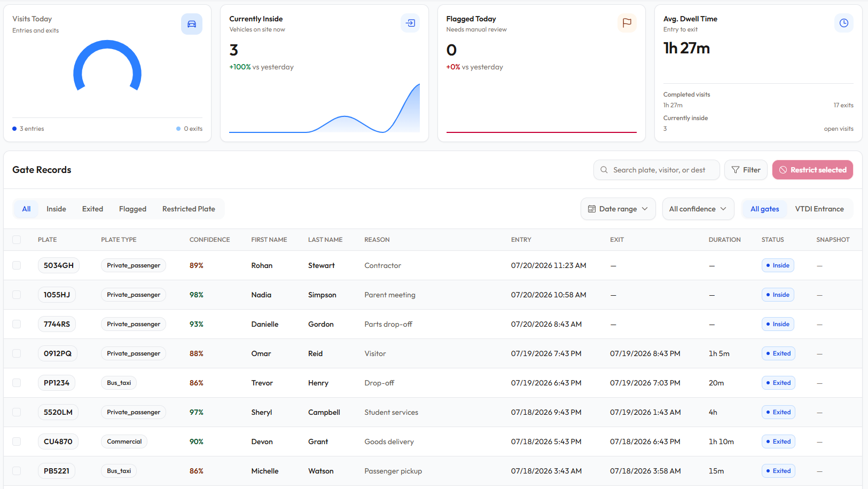The width and height of the screenshot is (868, 489).
Task: Toggle the select-all checkbox in table header
Action: (17, 240)
